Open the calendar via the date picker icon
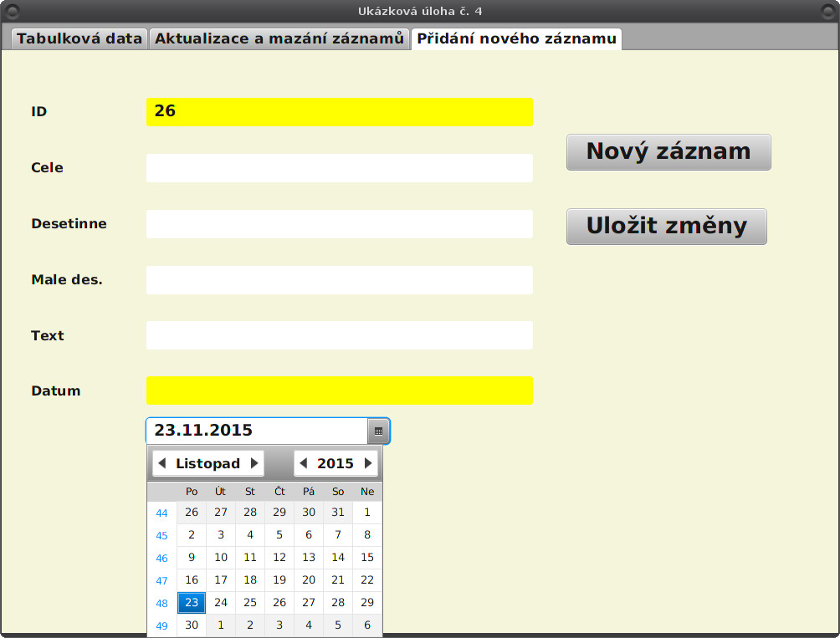840x638 pixels. (x=378, y=430)
